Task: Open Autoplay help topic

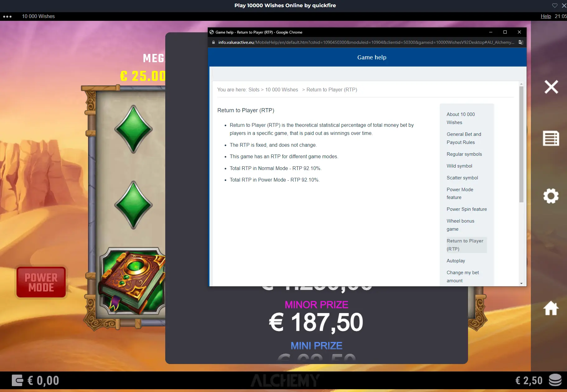Action: 456,261
